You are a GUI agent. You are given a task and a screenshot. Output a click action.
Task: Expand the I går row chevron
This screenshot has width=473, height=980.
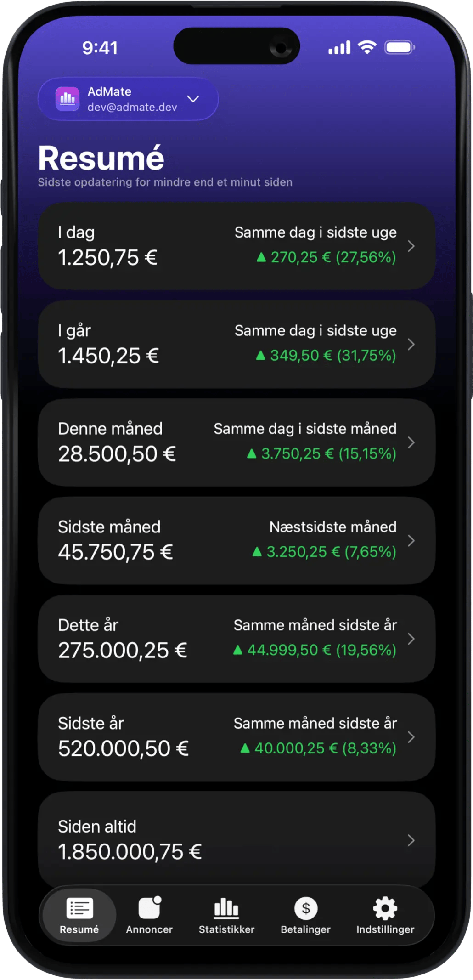pyautogui.click(x=411, y=344)
